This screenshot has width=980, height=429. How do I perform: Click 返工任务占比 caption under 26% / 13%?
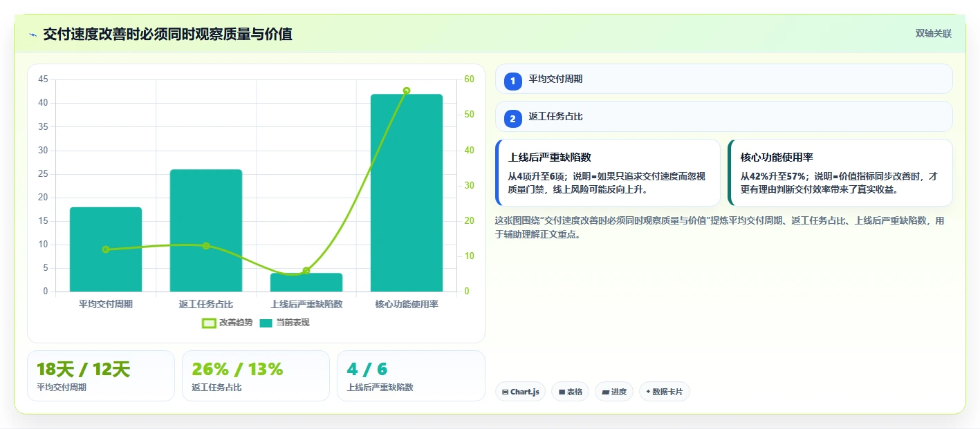216,388
